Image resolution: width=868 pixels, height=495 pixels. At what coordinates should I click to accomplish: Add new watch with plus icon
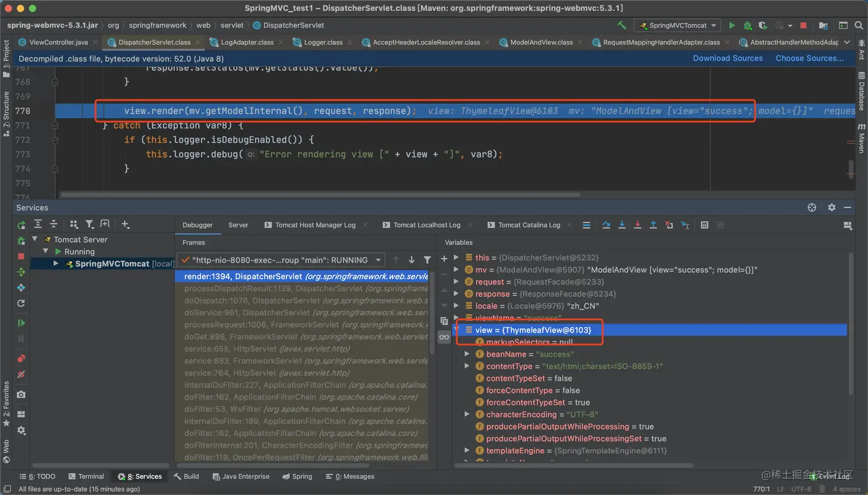[444, 259]
